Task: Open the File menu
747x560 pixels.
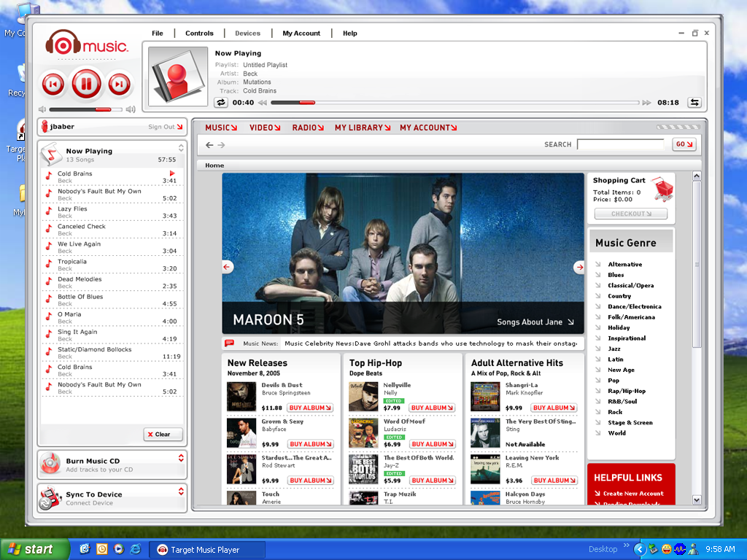Action: pyautogui.click(x=158, y=34)
